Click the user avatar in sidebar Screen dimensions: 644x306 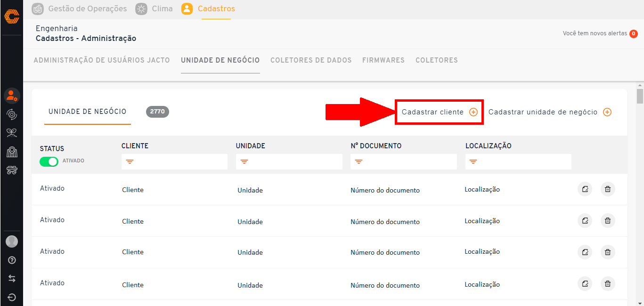[x=12, y=242]
